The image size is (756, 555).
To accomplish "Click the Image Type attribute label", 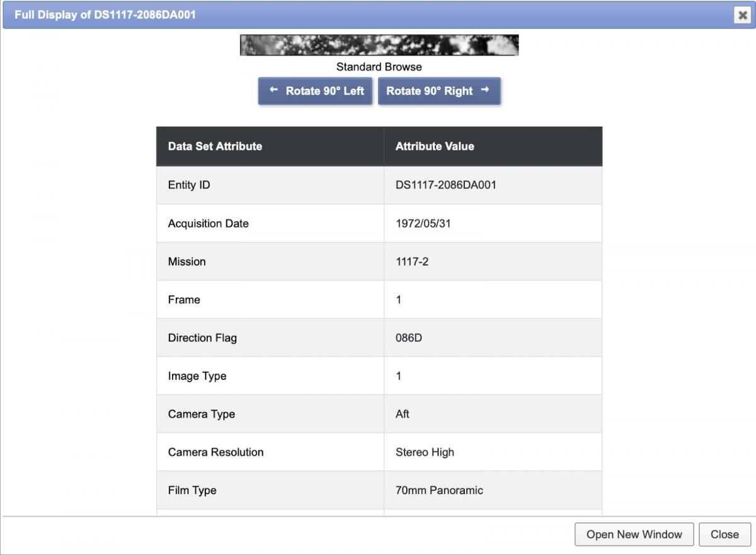I will click(x=197, y=376).
